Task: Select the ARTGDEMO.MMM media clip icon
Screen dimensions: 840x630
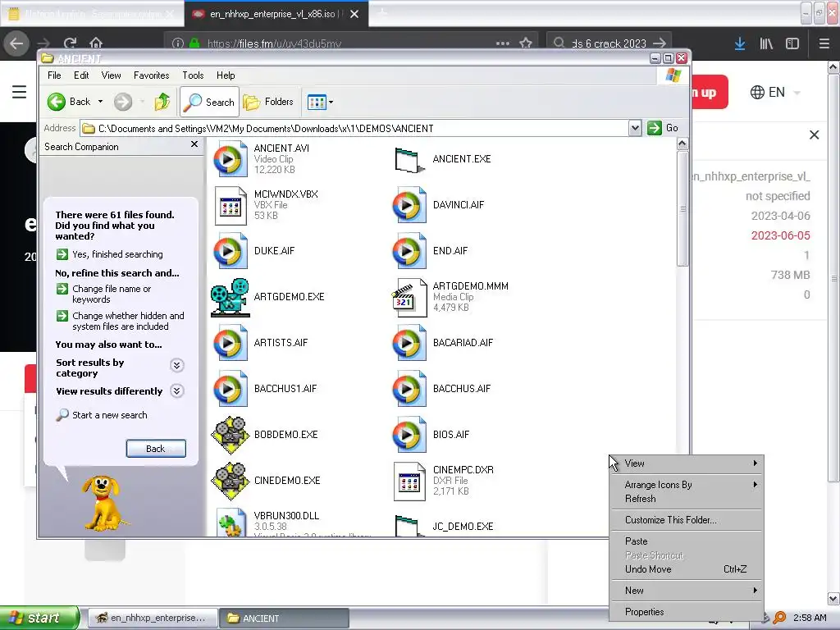Action: click(x=409, y=297)
